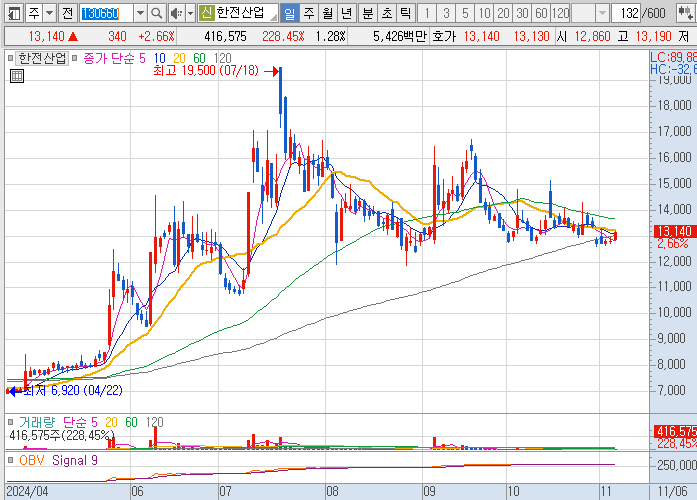The width and height of the screenshot is (697, 500).
Task: Open the chart tools icon right of /600
Action: 685,13
